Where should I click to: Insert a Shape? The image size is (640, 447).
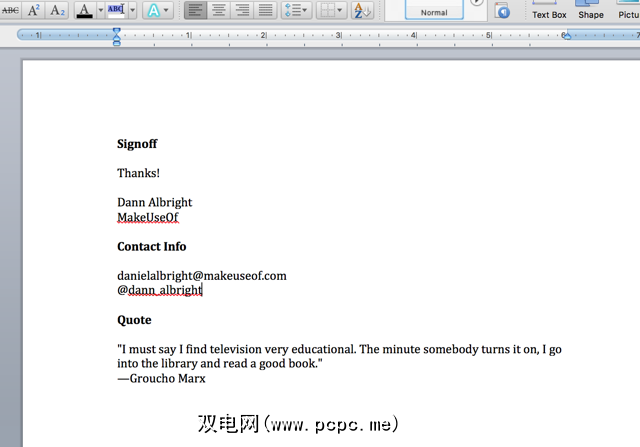coord(591,11)
